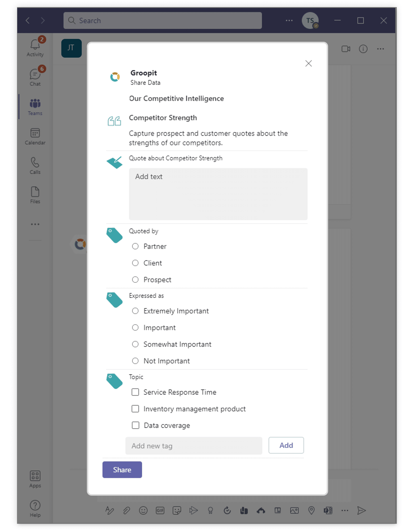Open Help in the sidebar
The width and height of the screenshot is (411, 532).
pos(35,508)
